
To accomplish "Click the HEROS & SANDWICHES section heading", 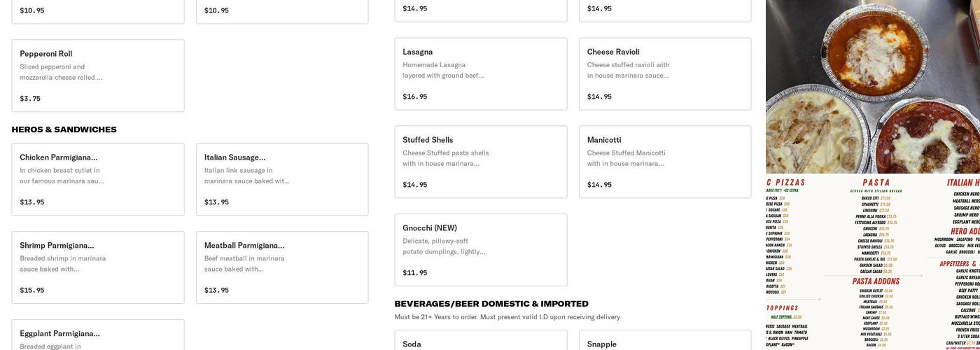I will point(64,129).
